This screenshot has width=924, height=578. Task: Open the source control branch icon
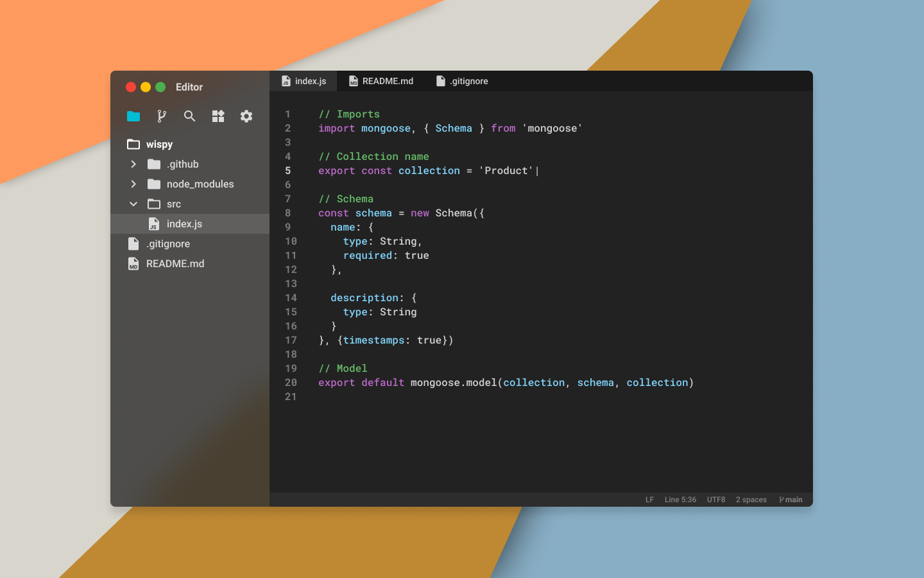[162, 116]
